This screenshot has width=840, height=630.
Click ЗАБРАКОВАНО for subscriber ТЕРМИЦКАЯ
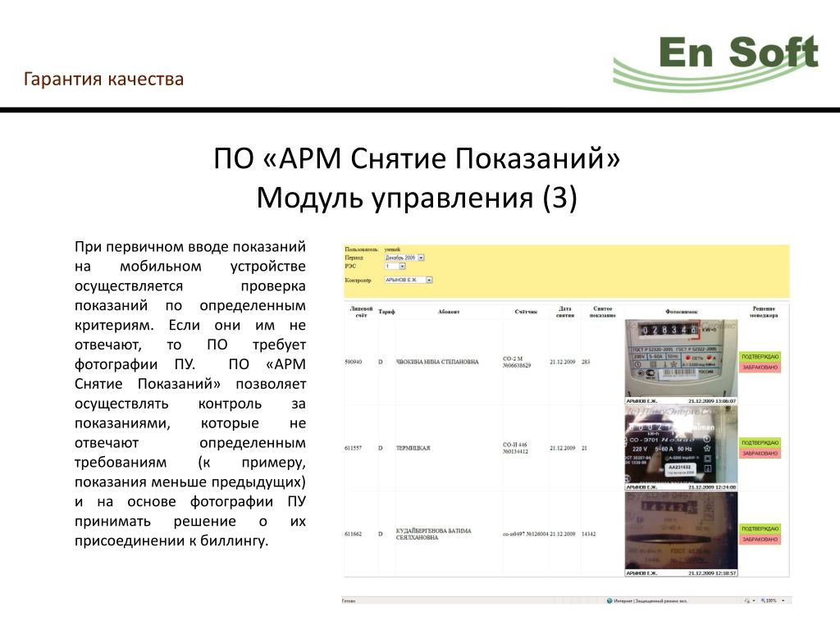click(760, 454)
